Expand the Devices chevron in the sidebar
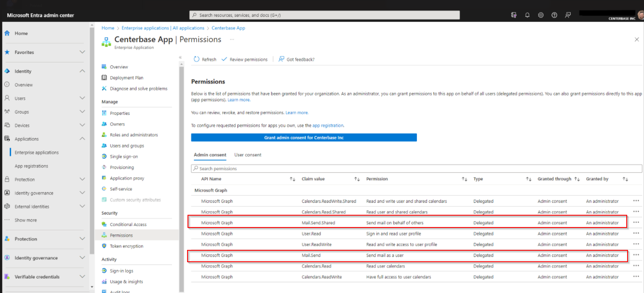Screen dimensions: 644x293 point(82,125)
